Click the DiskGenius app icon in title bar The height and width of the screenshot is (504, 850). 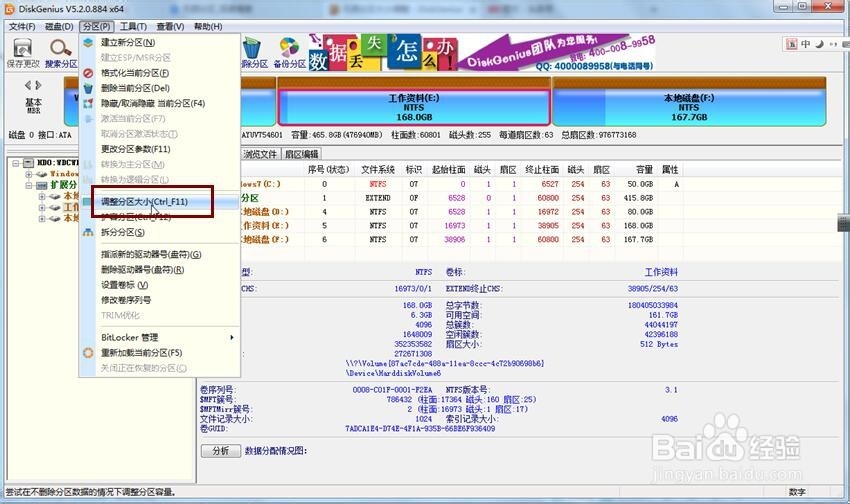coord(9,8)
